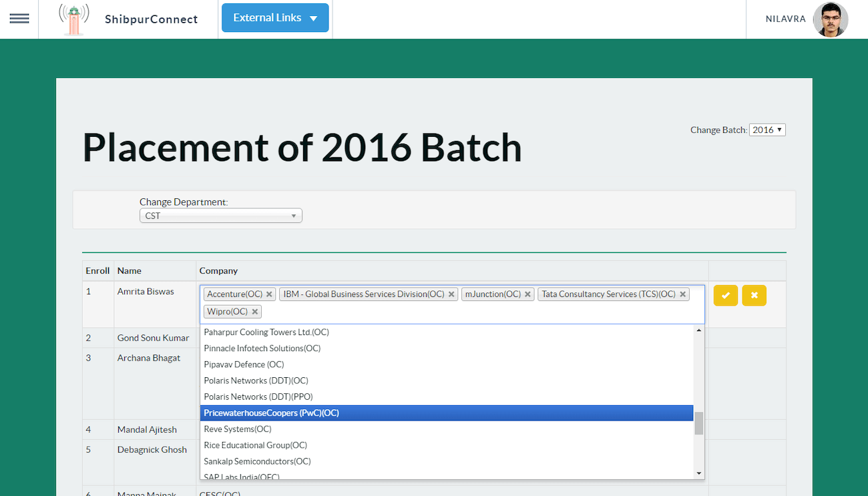
Task: Remove the Tata Consultancy Services tag
Action: point(683,294)
